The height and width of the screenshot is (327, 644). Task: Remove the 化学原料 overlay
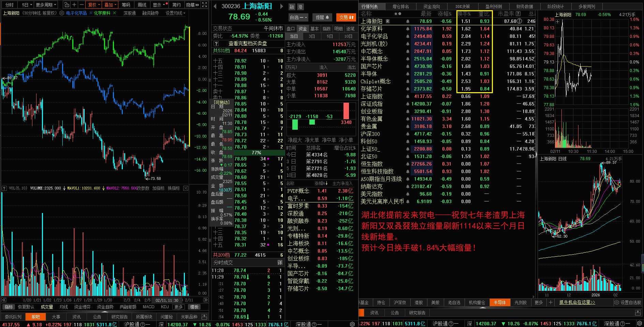pos(115,13)
